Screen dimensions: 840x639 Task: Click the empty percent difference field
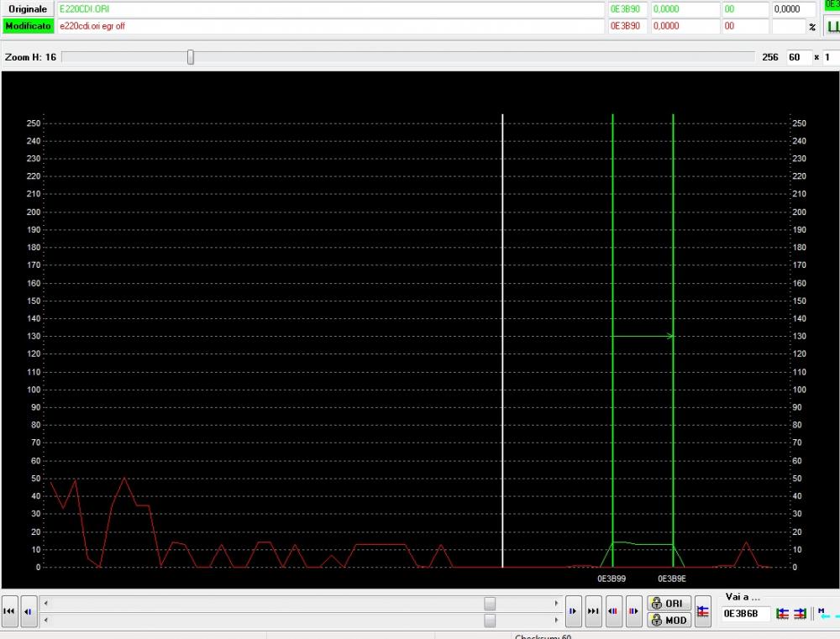coord(789,26)
